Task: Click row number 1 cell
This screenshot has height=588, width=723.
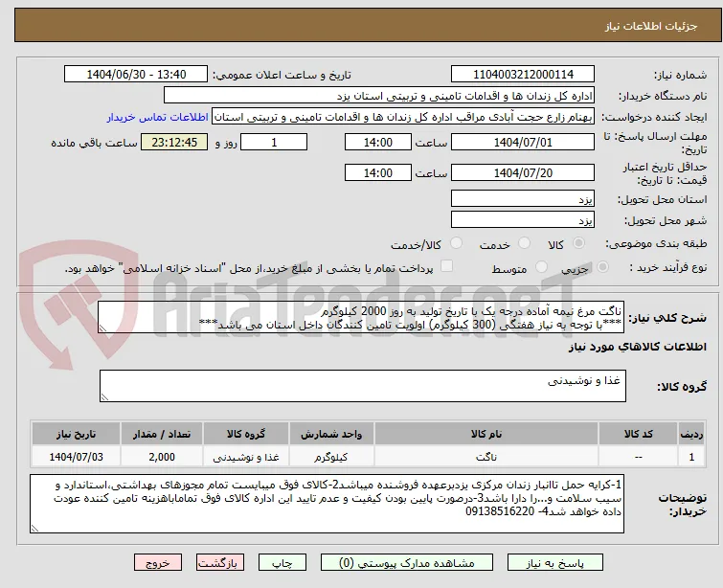Action: pyautogui.click(x=691, y=457)
